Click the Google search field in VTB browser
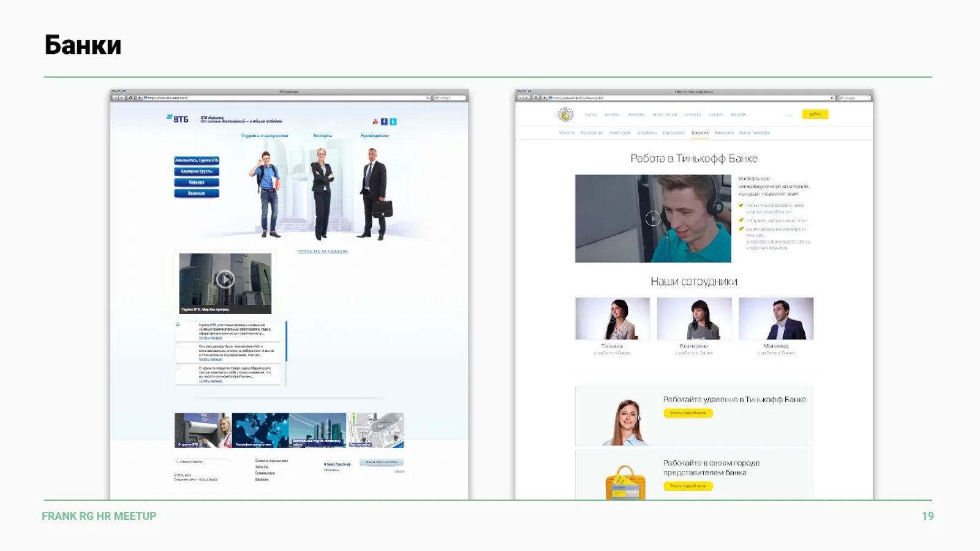Image resolution: width=980 pixels, height=551 pixels. tap(450, 98)
